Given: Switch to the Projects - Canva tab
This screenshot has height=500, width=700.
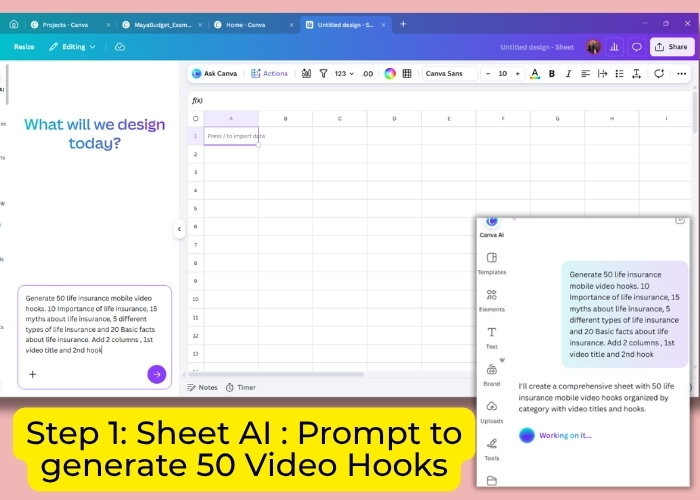Looking at the screenshot, I should point(65,25).
